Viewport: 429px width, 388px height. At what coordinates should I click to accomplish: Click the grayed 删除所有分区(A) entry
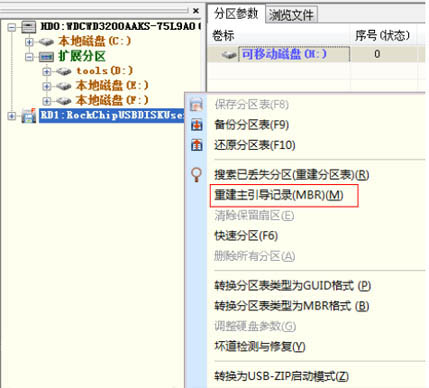click(x=254, y=256)
